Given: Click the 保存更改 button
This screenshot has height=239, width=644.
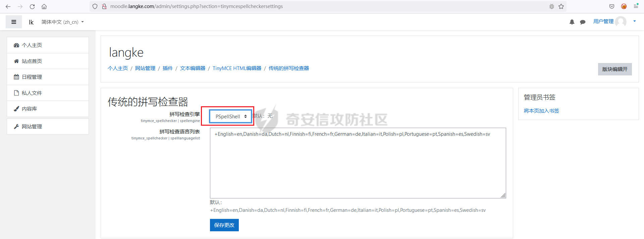Looking at the screenshot, I should click(x=224, y=225).
